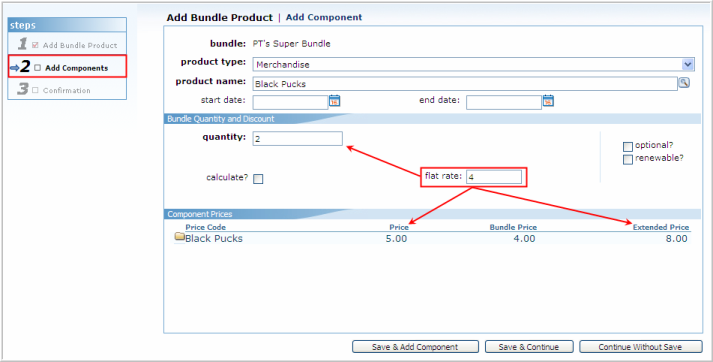Screen dimensions: 713x362
Task: Check the calculate? checkbox
Action: [x=258, y=179]
